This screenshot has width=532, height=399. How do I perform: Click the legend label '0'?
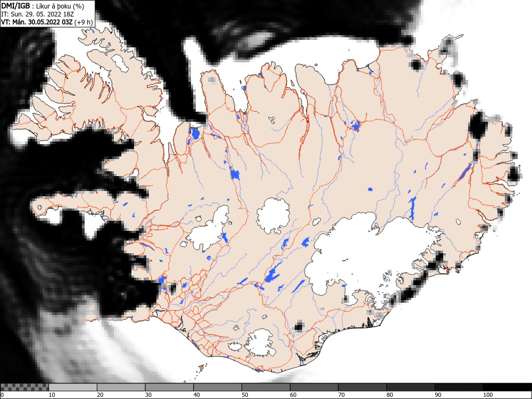tap(2, 395)
